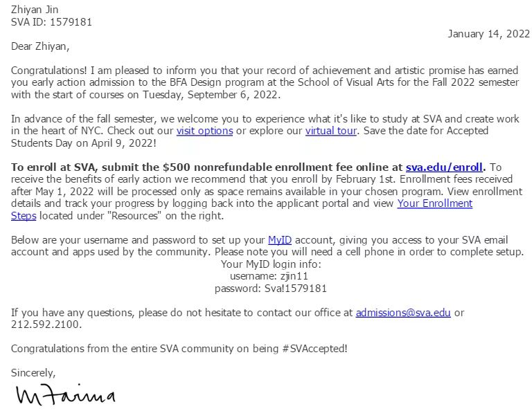532x411 pixels.
Task: Click the phone number 212.592.2100
Action: tap(46, 324)
